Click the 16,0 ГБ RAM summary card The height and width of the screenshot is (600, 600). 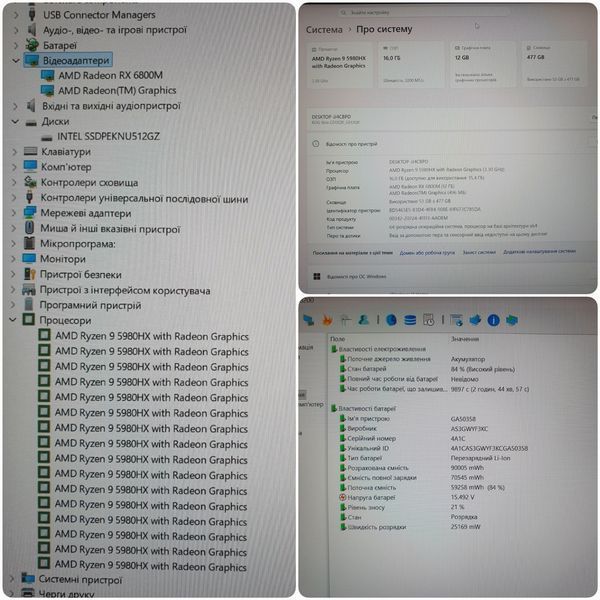pos(411,64)
